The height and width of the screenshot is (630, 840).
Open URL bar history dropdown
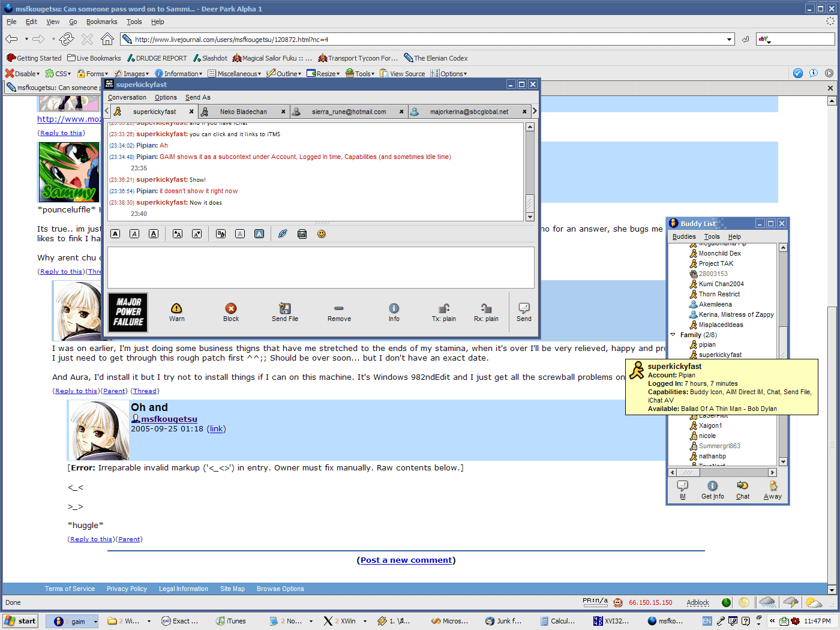[730, 40]
